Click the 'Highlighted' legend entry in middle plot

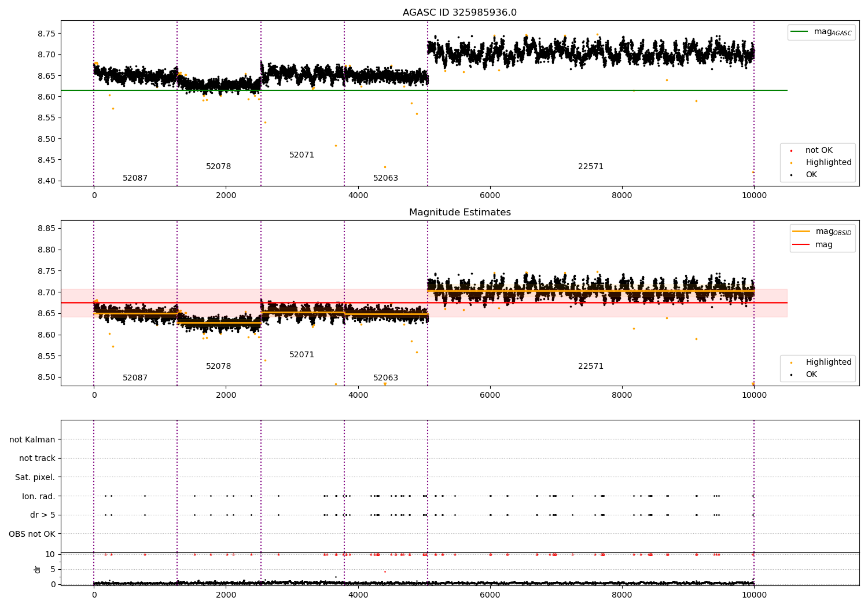[x=828, y=362]
